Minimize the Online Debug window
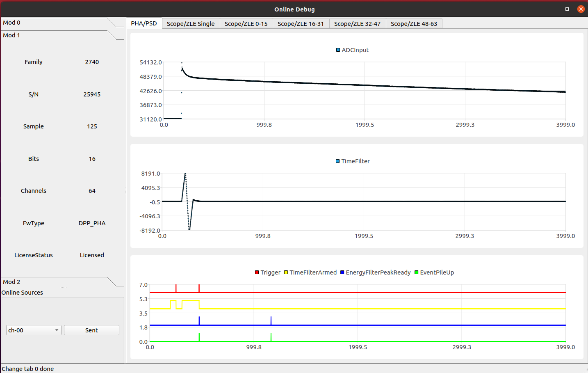Viewport: 588px width, 373px height. 553,9
